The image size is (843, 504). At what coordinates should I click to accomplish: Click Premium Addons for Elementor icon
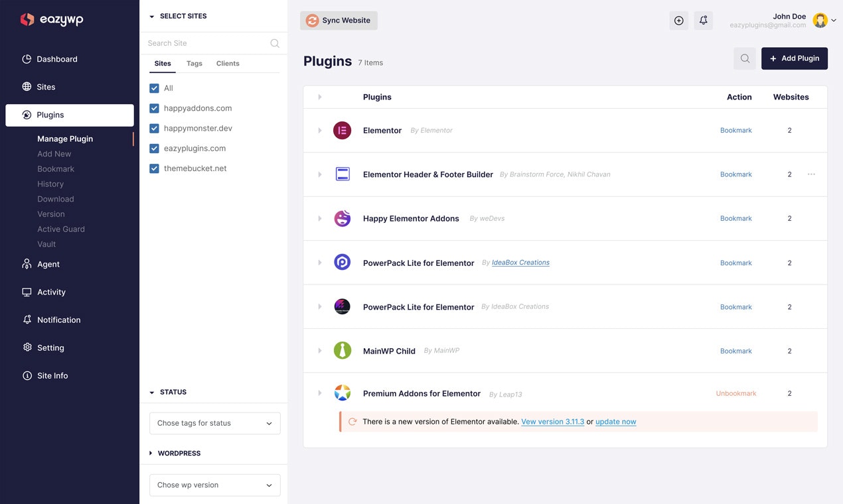click(343, 393)
